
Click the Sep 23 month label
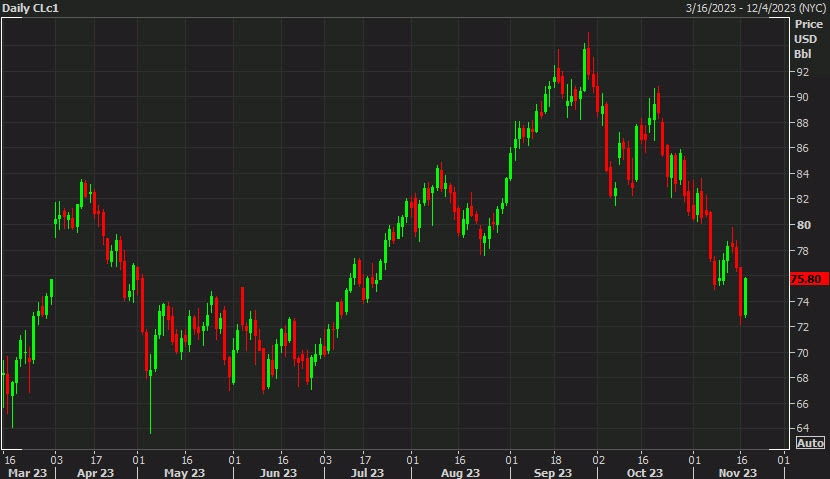(x=553, y=473)
